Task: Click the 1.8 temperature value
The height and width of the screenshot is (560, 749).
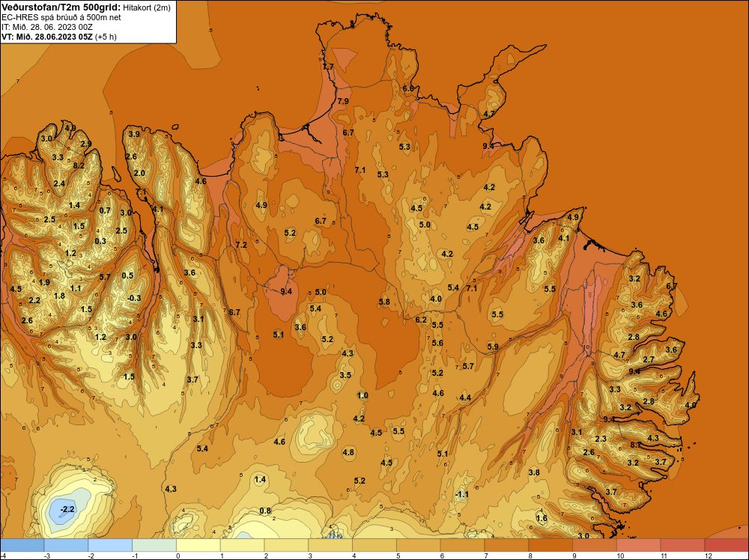Action: [59, 296]
